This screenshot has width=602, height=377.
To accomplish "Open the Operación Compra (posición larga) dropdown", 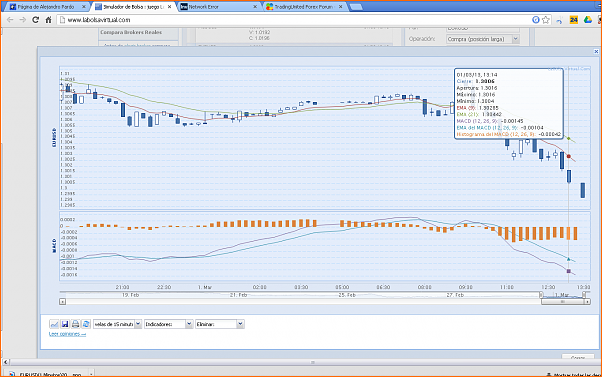I will click(x=483, y=39).
